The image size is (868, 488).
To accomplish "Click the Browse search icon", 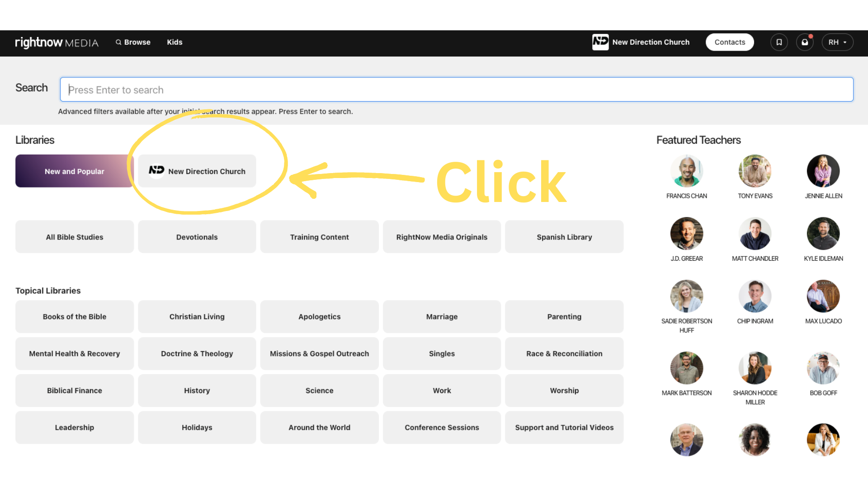I will pyautogui.click(x=118, y=42).
